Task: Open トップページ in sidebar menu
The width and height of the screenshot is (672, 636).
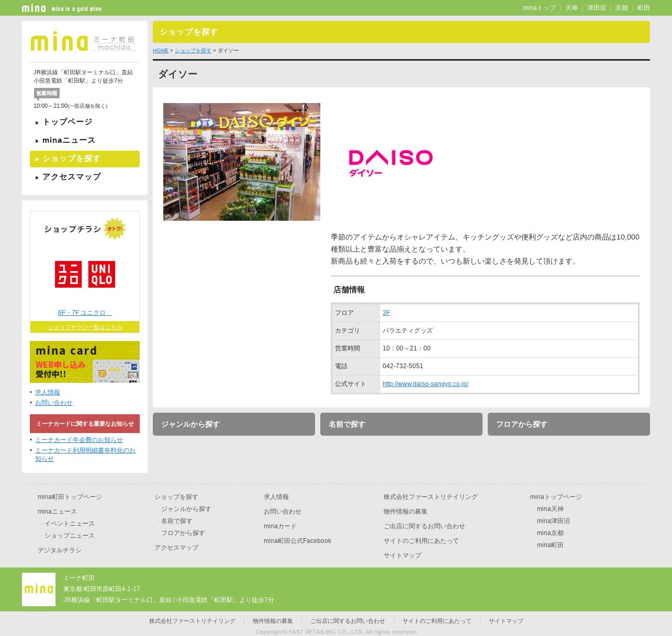Action: point(85,122)
